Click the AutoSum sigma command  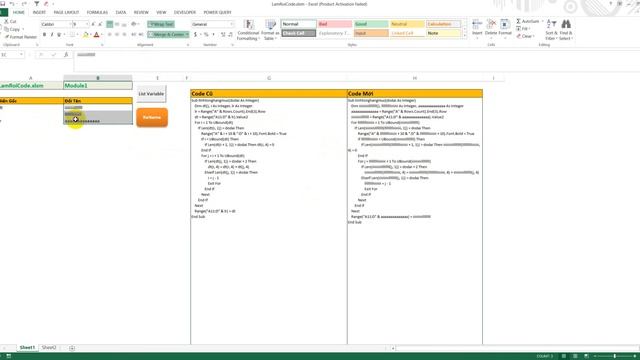528,21
